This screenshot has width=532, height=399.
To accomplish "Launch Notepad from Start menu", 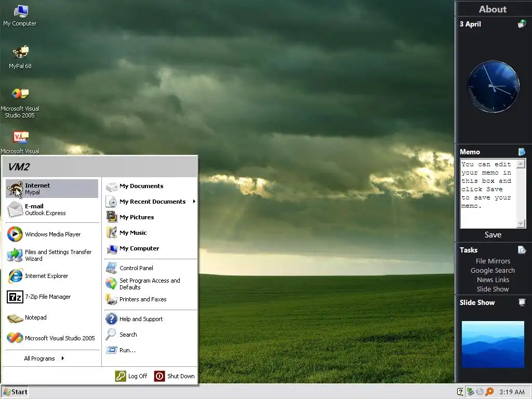I will tap(52, 317).
